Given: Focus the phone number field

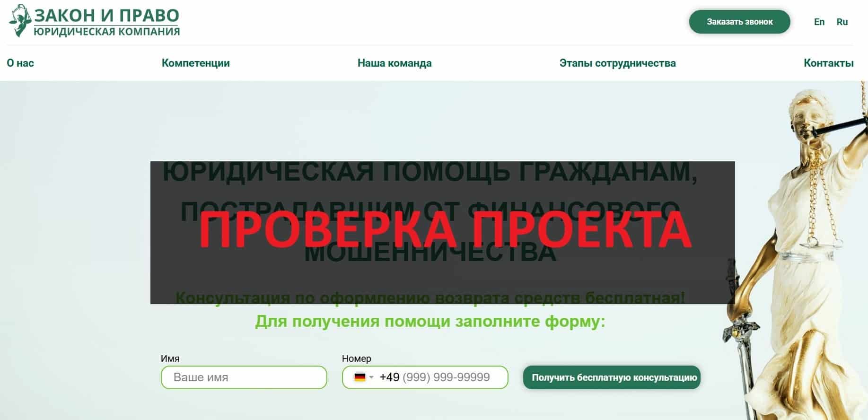Looking at the screenshot, I should point(425,377).
